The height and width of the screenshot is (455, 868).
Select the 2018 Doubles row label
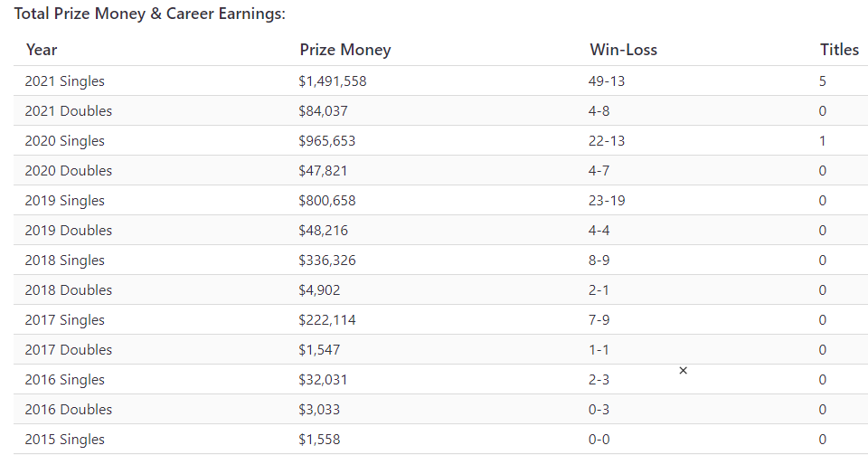pos(68,290)
